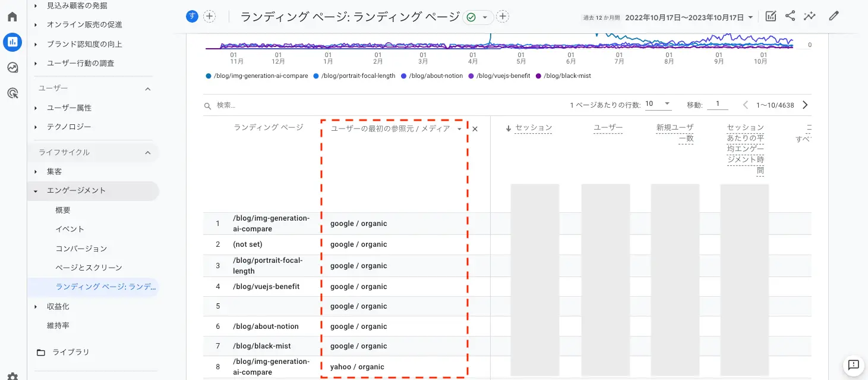Open 維持率 report
This screenshot has width=868, height=380.
58,326
